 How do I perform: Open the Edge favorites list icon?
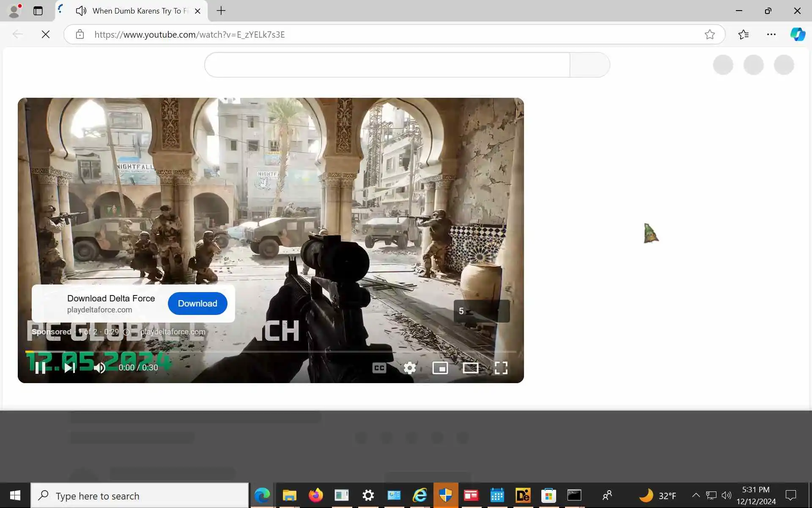[x=743, y=34]
